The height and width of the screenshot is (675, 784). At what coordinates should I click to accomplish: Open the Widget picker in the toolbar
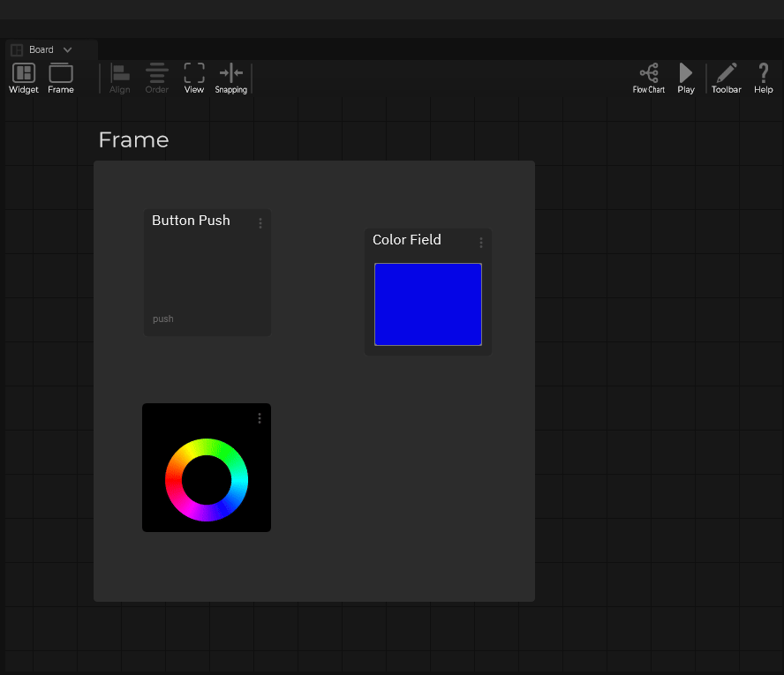(x=24, y=78)
